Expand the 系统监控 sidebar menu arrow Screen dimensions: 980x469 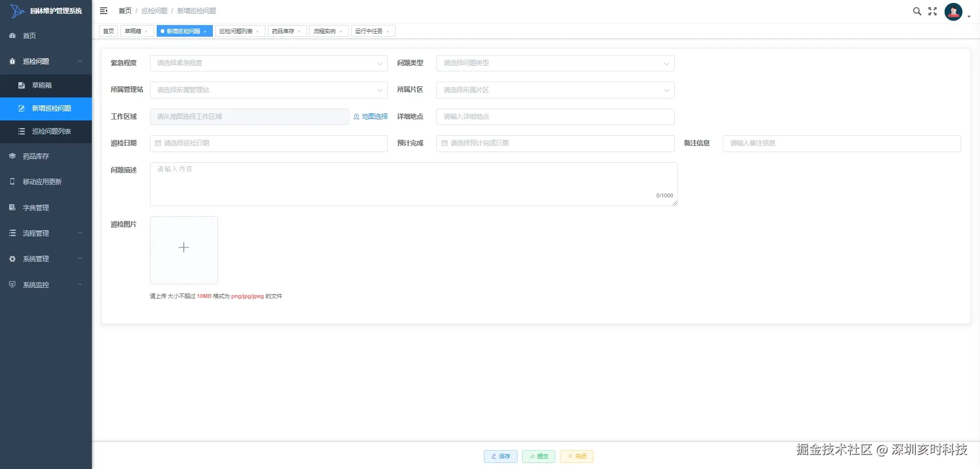(80, 285)
